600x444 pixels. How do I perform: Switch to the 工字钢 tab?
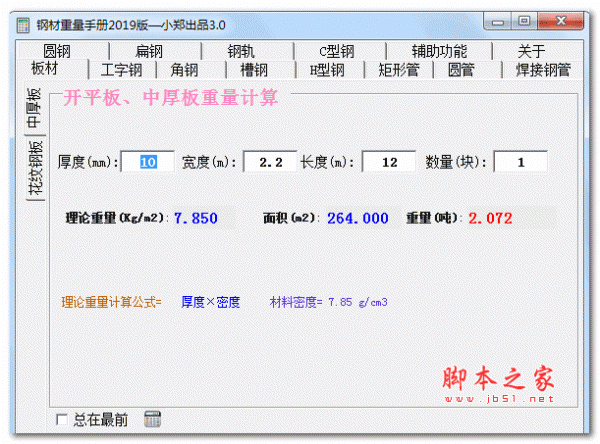[122, 70]
